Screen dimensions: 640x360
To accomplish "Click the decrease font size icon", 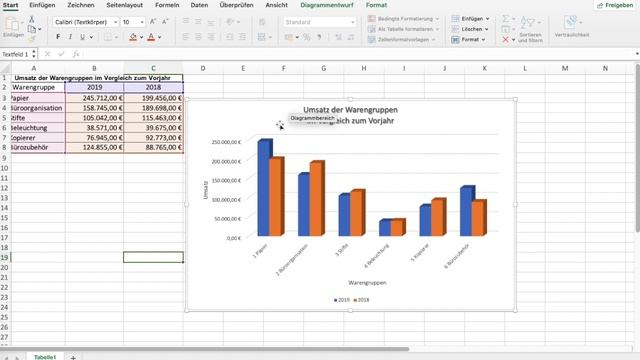I will point(165,22).
